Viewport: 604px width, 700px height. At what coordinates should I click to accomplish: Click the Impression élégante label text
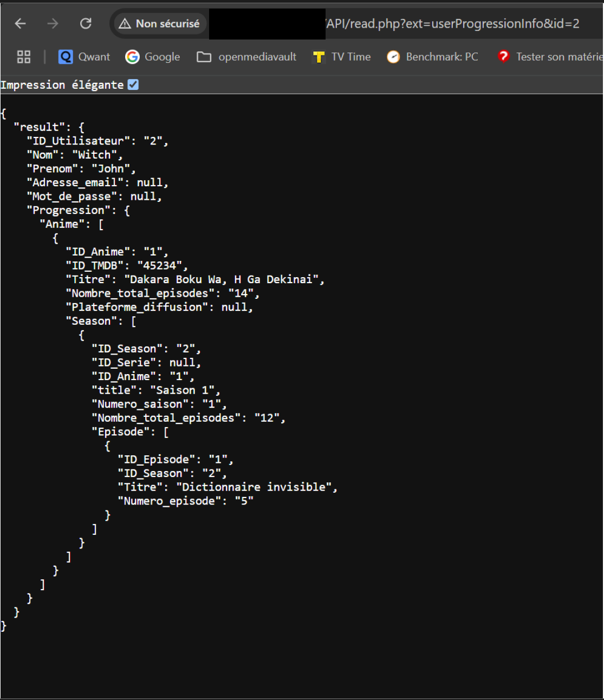pyautogui.click(x=62, y=85)
